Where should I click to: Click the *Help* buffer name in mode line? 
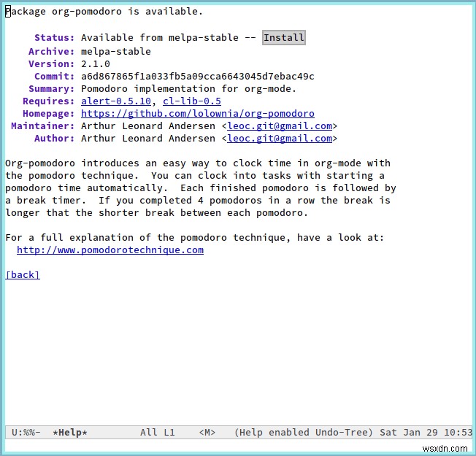(x=70, y=433)
